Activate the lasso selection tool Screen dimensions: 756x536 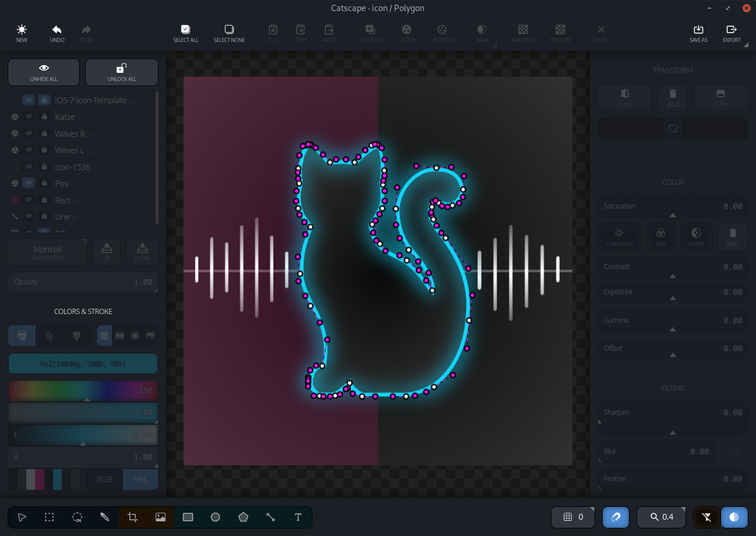77,517
